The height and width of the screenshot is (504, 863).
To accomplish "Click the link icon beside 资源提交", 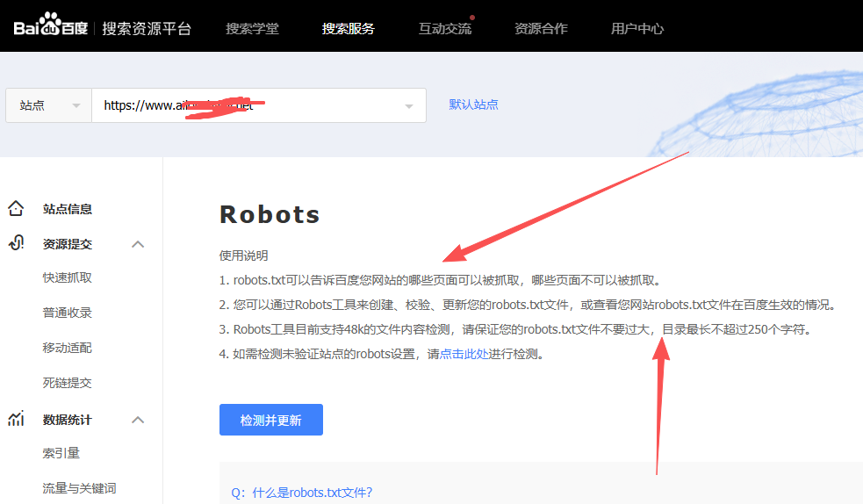I will coord(17,242).
